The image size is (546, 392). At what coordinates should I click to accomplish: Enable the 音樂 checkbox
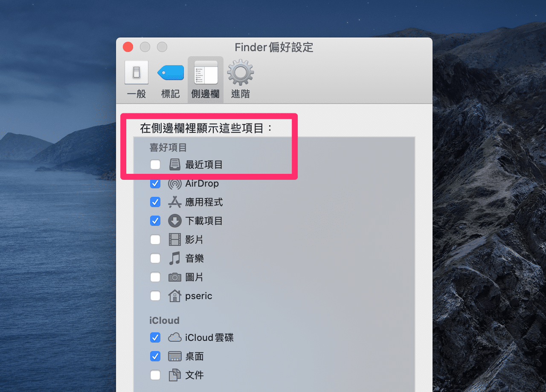(155, 258)
